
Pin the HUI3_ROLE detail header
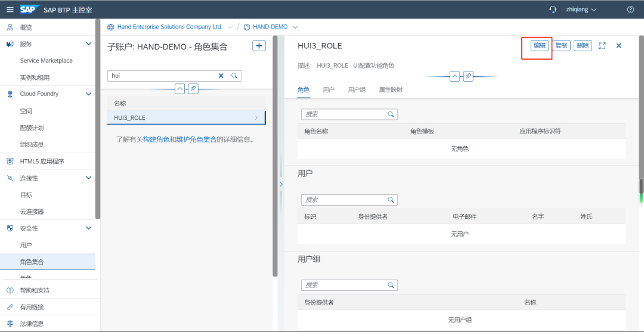click(468, 76)
